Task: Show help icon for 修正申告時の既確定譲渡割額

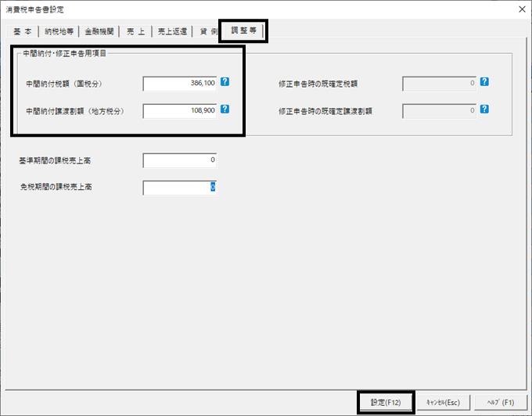Action: click(484, 109)
